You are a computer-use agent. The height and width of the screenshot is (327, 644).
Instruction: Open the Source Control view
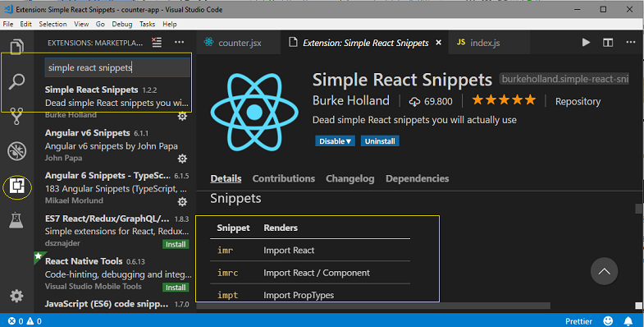click(16, 117)
